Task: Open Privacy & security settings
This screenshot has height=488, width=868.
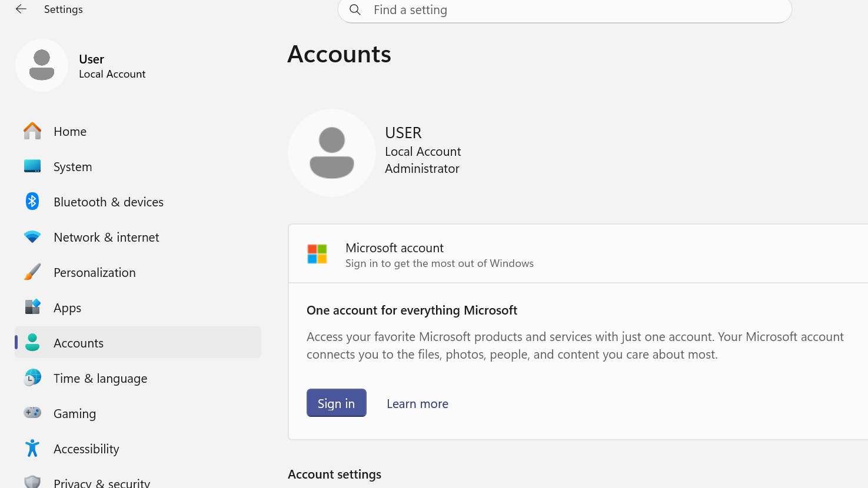Action: [x=101, y=482]
